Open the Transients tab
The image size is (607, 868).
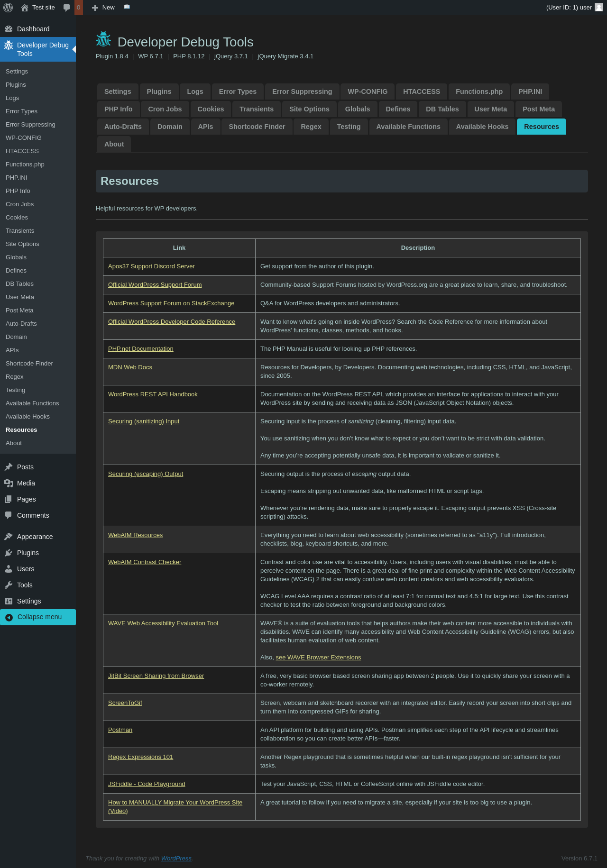[257, 109]
